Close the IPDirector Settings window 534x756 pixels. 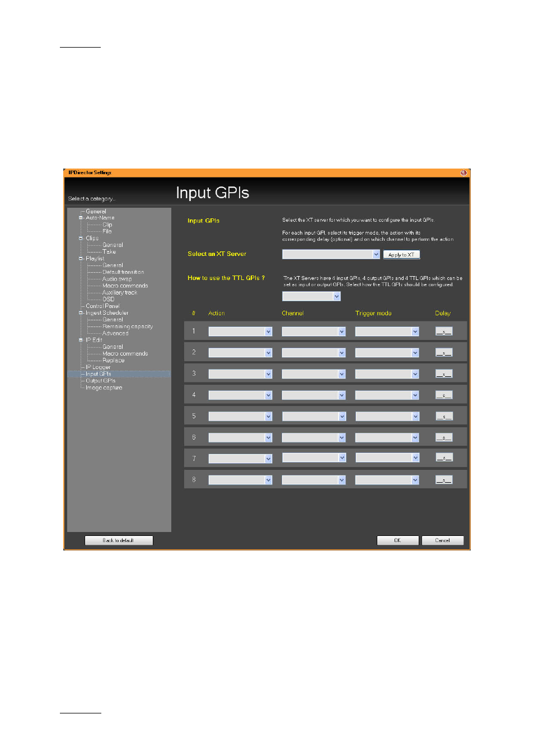(463, 172)
